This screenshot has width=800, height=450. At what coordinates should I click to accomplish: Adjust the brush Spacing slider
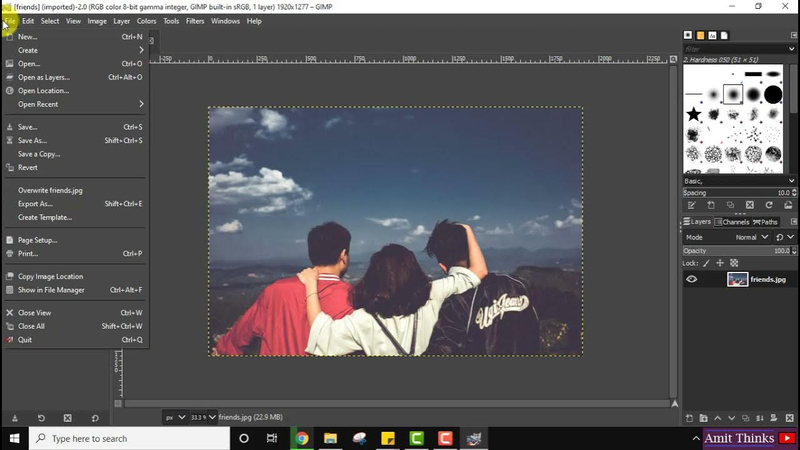[736, 193]
